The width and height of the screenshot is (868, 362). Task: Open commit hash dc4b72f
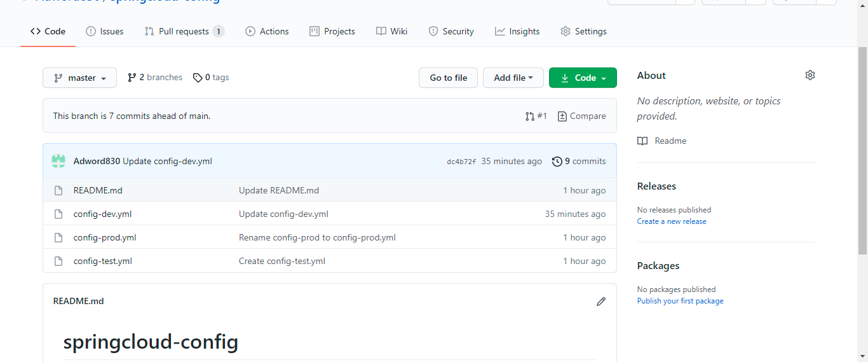461,162
